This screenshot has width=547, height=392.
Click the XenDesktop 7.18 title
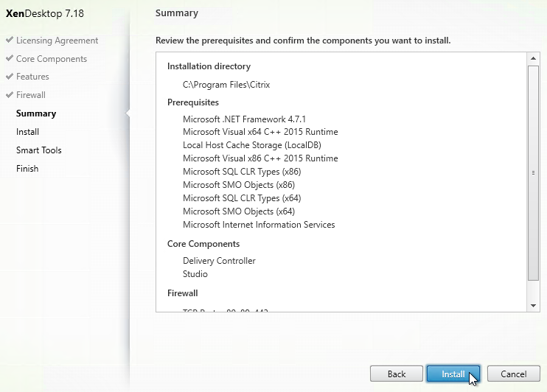tap(45, 13)
